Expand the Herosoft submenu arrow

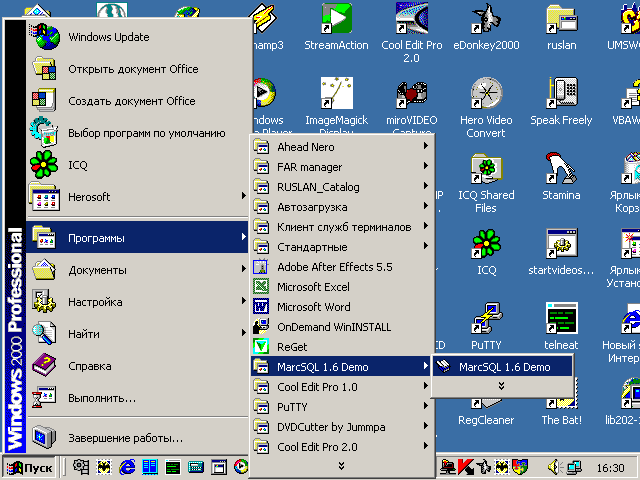(x=243, y=196)
